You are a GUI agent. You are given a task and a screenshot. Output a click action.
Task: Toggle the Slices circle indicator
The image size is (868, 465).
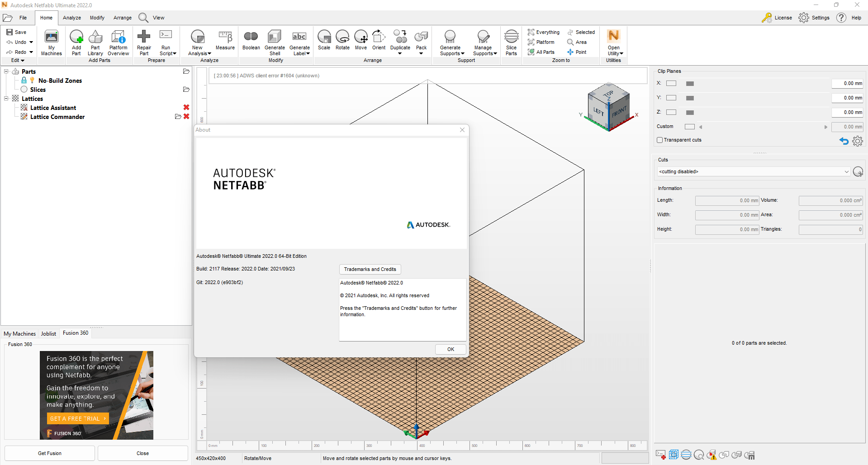24,89
